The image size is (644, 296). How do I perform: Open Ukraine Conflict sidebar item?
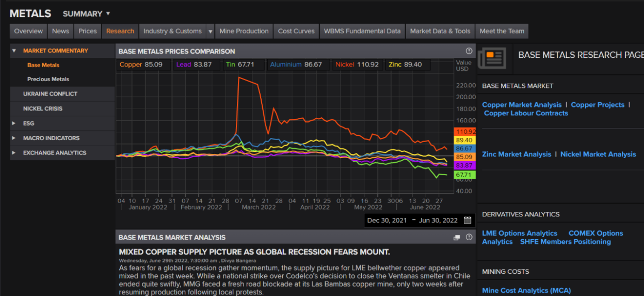pyautogui.click(x=62, y=94)
